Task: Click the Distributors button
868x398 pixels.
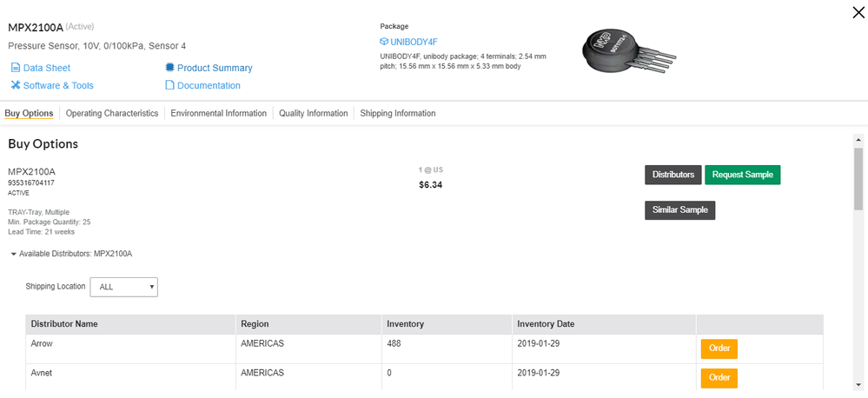Action: pyautogui.click(x=673, y=175)
